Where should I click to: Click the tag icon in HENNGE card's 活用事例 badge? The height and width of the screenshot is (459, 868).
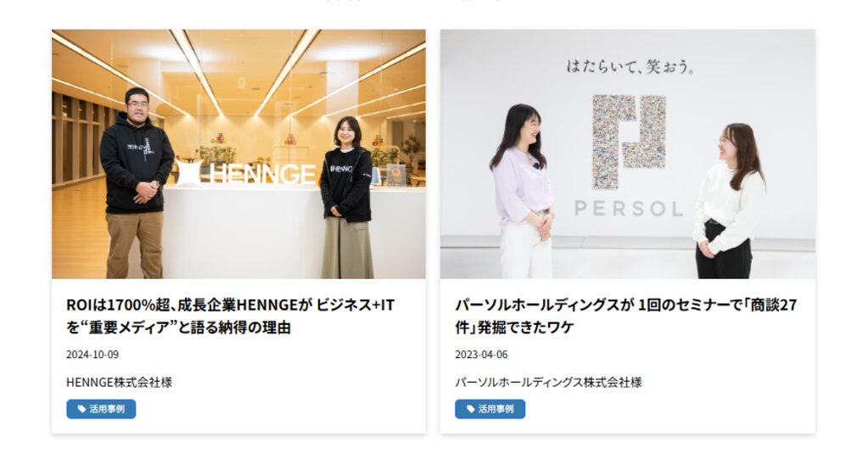(82, 409)
